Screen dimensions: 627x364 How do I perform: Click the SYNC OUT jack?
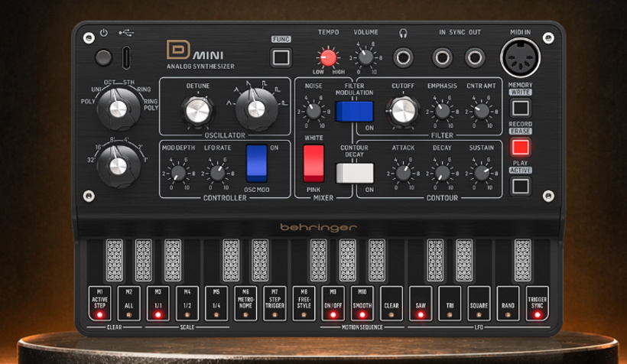point(475,57)
